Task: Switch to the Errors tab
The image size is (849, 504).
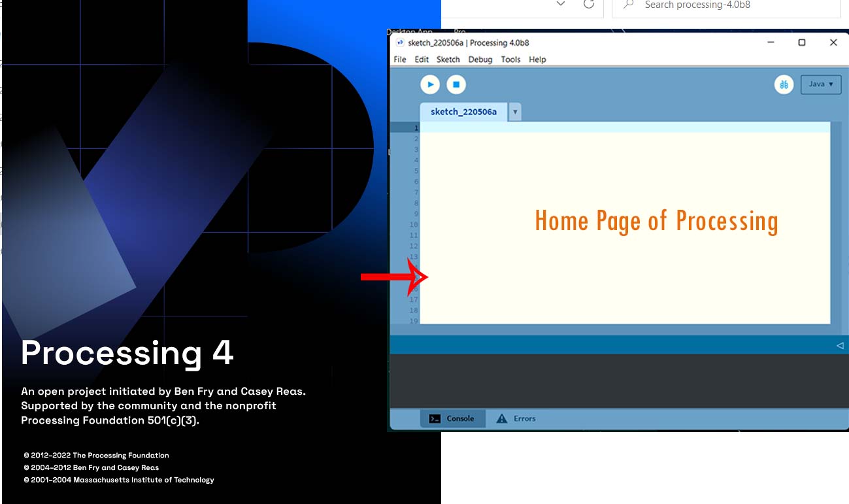Action: pyautogui.click(x=516, y=418)
